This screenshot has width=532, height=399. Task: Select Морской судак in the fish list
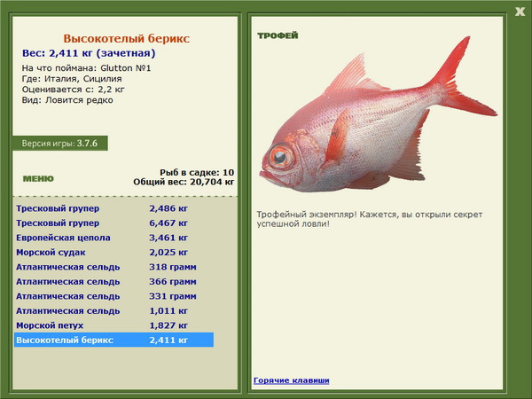point(114,252)
